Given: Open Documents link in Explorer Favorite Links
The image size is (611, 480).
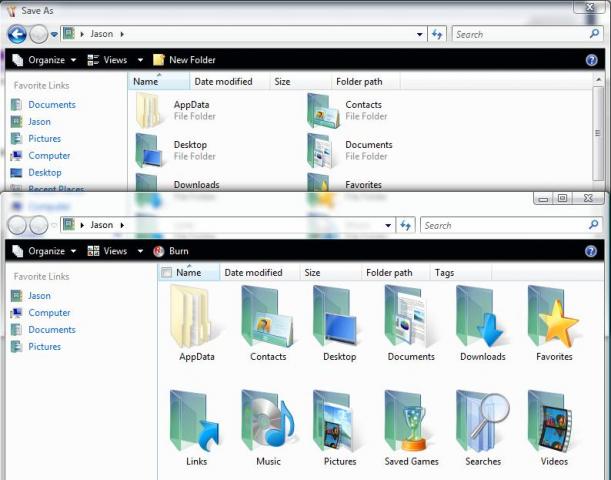Looking at the screenshot, I should click(43, 330).
